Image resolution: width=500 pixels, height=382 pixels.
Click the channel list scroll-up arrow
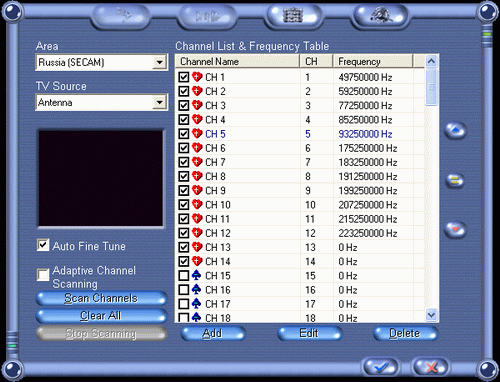tap(431, 61)
